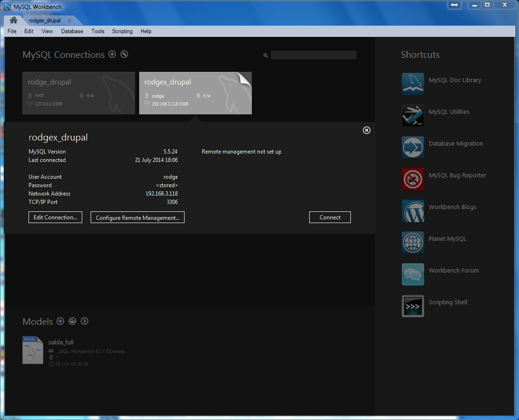
Task: Click Database Migration label
Action: point(455,144)
